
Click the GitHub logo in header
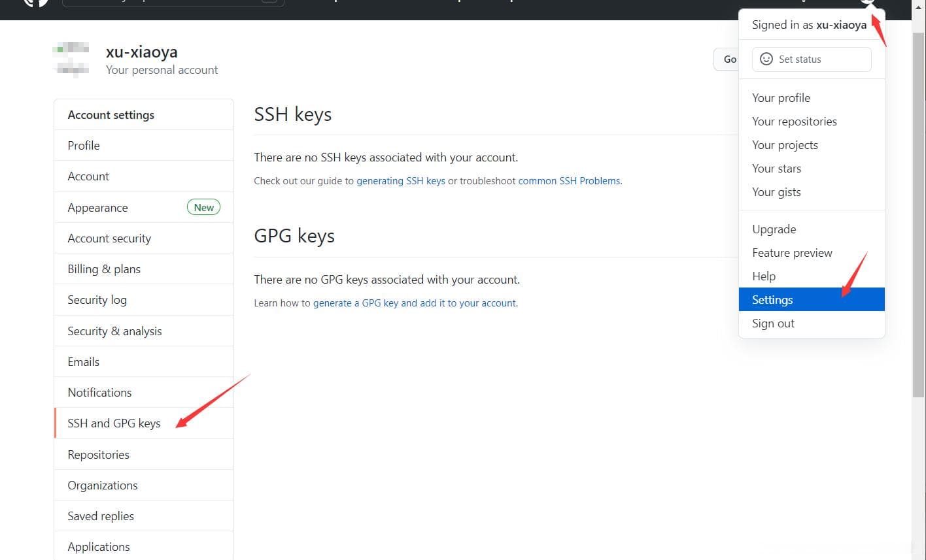coord(36,3)
